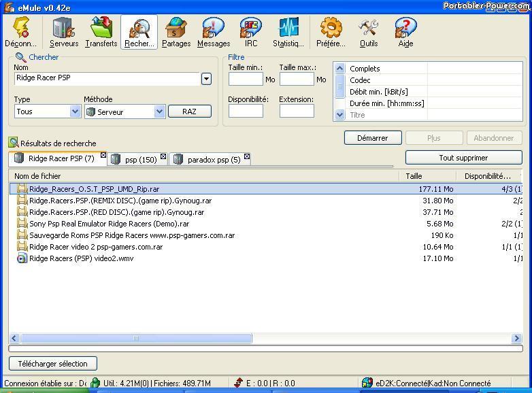The width and height of the screenshot is (532, 393).
Task: Open the Serveurs toolbar icon
Action: 64,32
